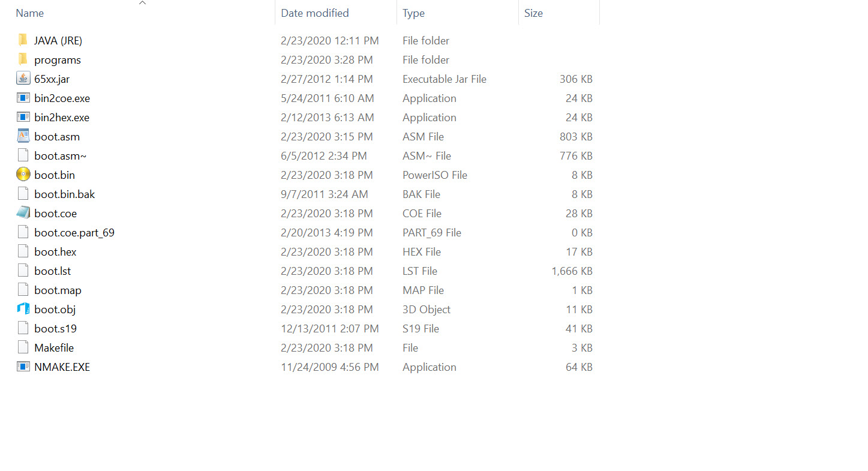This screenshot has height=471, width=868.
Task: Click the boot.coe file icon
Action: (23, 213)
